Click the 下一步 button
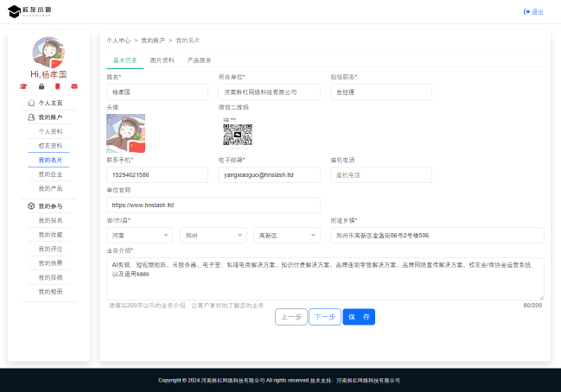Viewport: 561px width, 392px height. (325, 317)
